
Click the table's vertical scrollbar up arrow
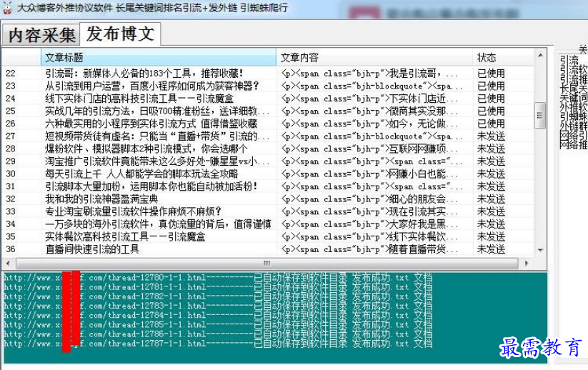(540, 56)
